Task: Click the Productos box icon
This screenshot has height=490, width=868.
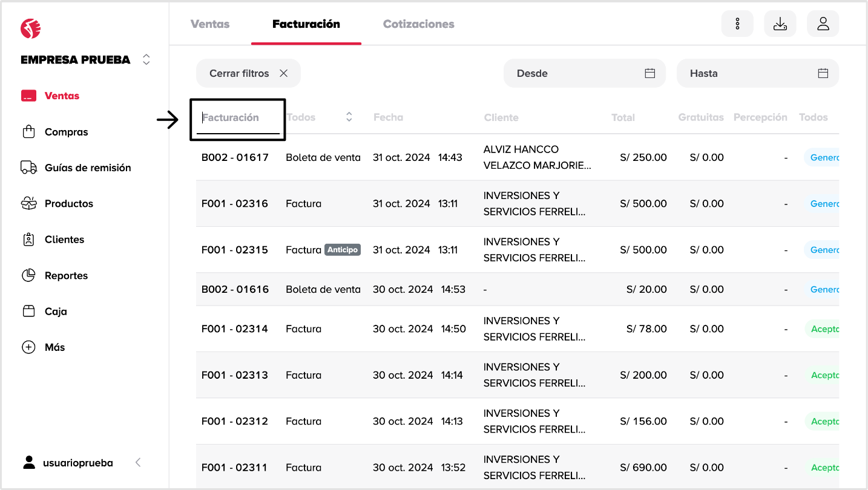Action: (28, 203)
